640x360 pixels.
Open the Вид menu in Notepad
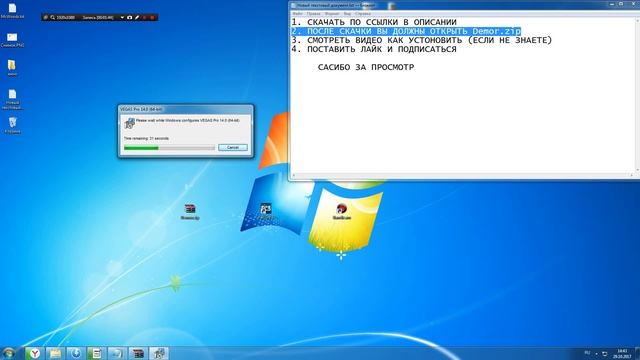[347, 14]
